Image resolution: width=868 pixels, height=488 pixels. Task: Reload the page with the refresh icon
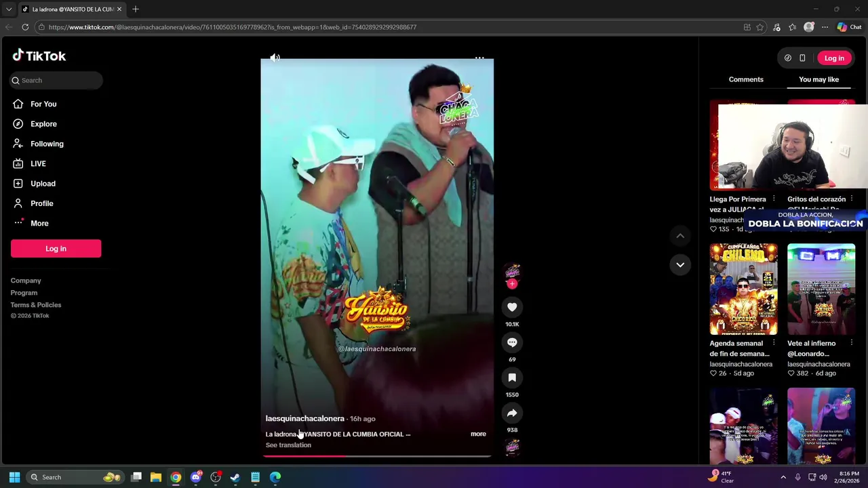coord(25,27)
